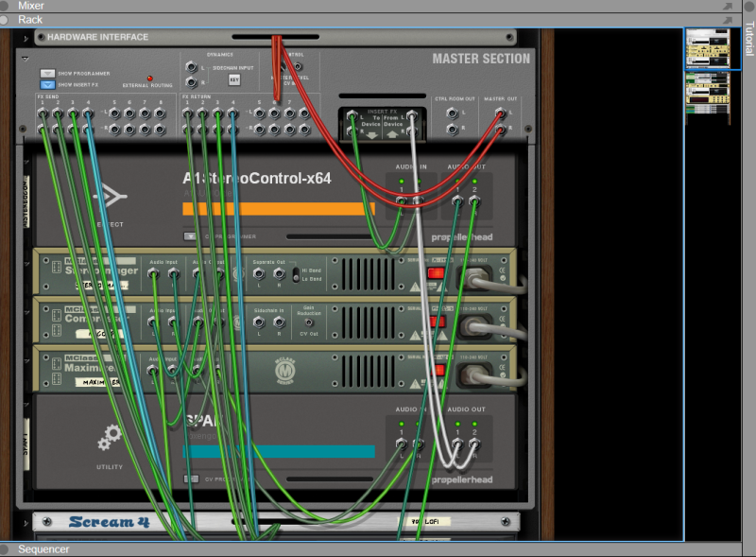Click the Dynamics sidechain input R jack

pyautogui.click(x=192, y=82)
